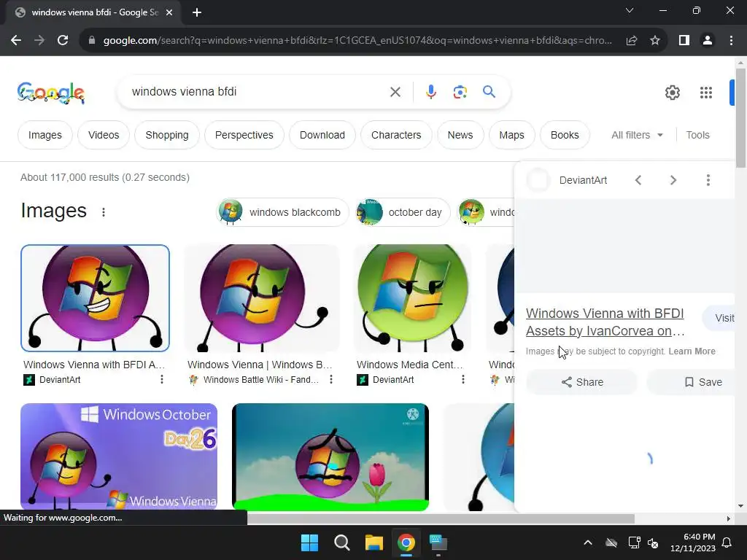Show next image in DeviantArt panel
747x560 pixels.
pos(673,180)
